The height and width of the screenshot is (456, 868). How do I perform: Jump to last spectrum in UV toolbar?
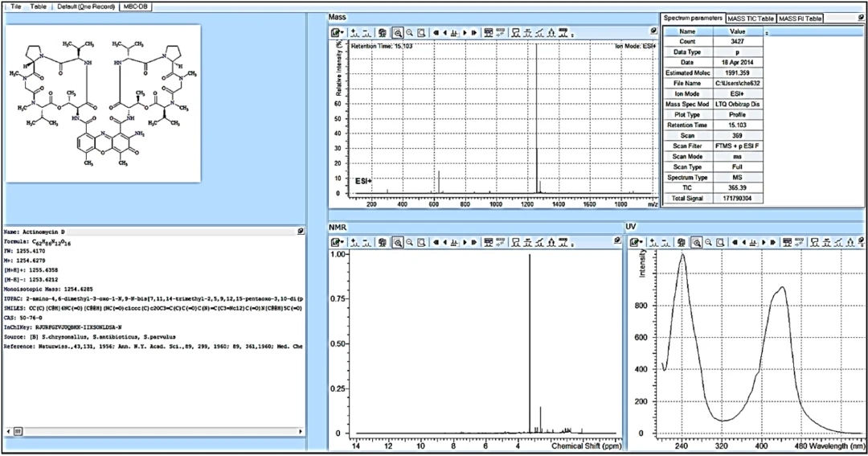(x=773, y=242)
